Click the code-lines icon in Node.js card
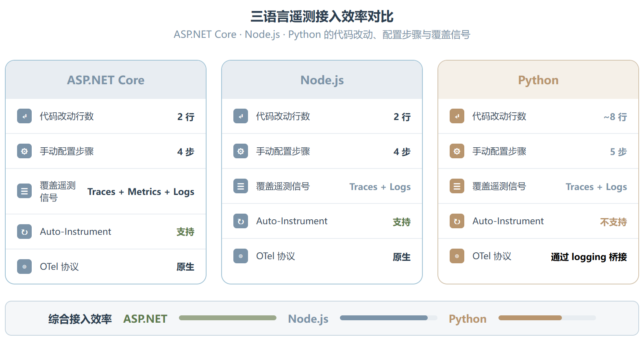Viewport: 644px width, 341px height. tap(241, 116)
